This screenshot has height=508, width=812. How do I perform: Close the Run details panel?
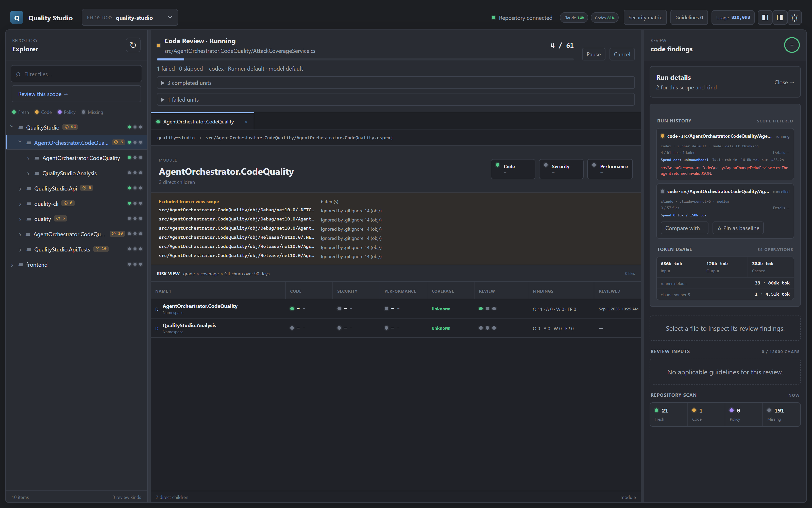(x=784, y=82)
